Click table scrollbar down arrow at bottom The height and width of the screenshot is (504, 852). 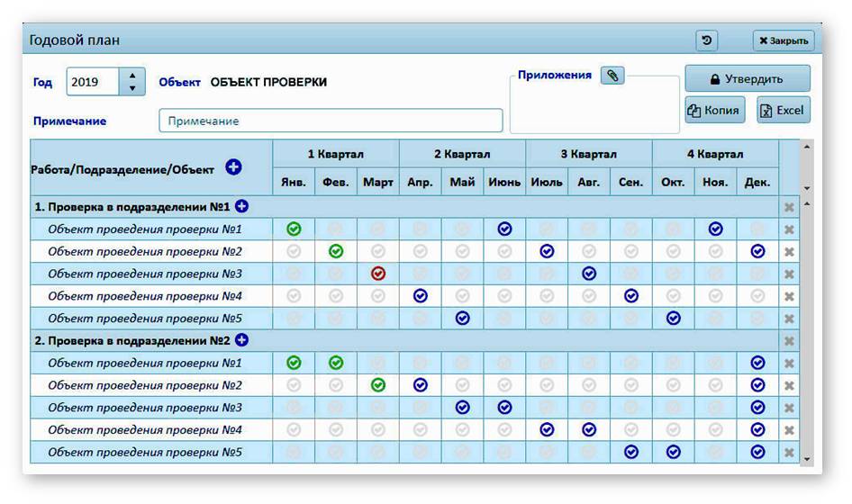(807, 459)
